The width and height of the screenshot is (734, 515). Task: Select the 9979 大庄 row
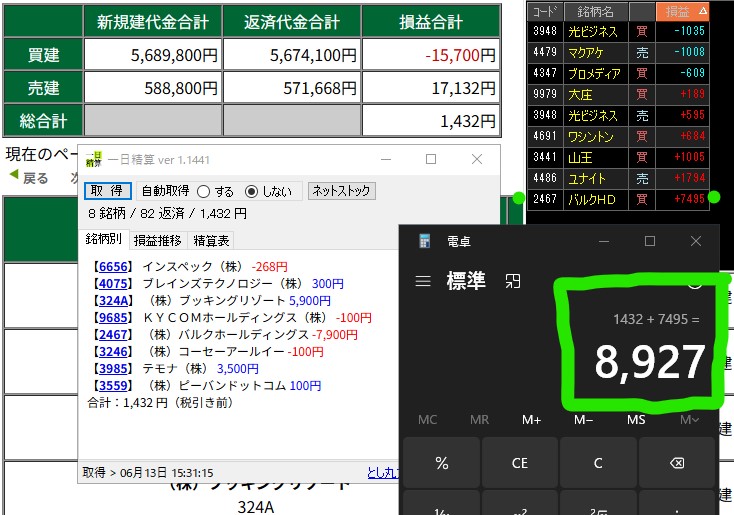coord(618,94)
